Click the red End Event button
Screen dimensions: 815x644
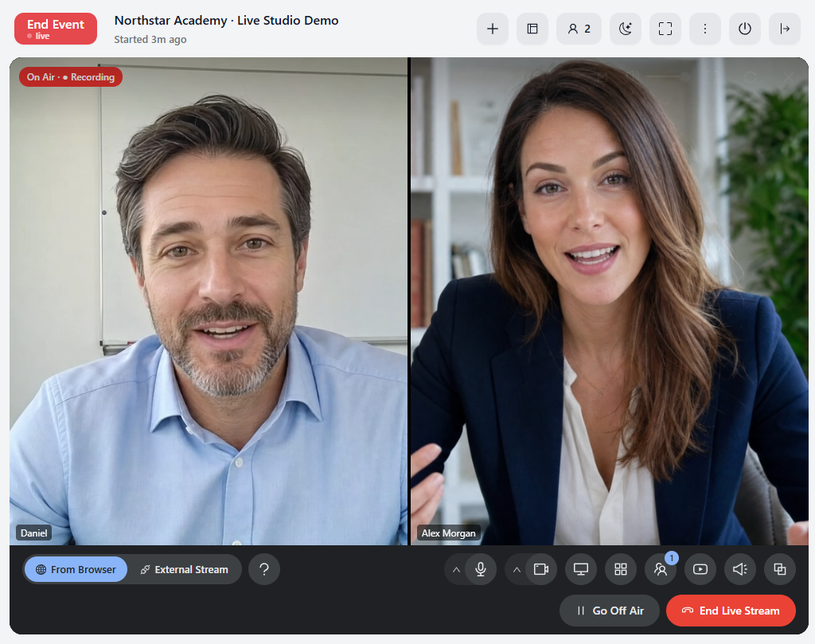pos(56,29)
